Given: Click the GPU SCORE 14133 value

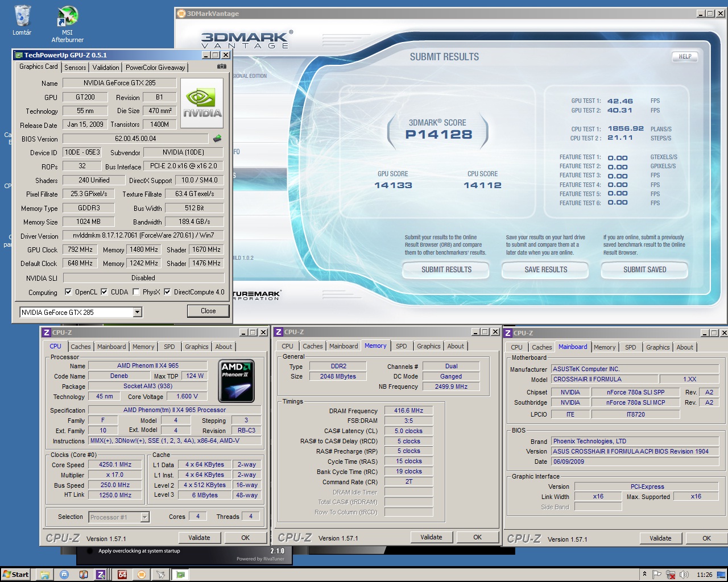Looking at the screenshot, I should [x=393, y=185].
